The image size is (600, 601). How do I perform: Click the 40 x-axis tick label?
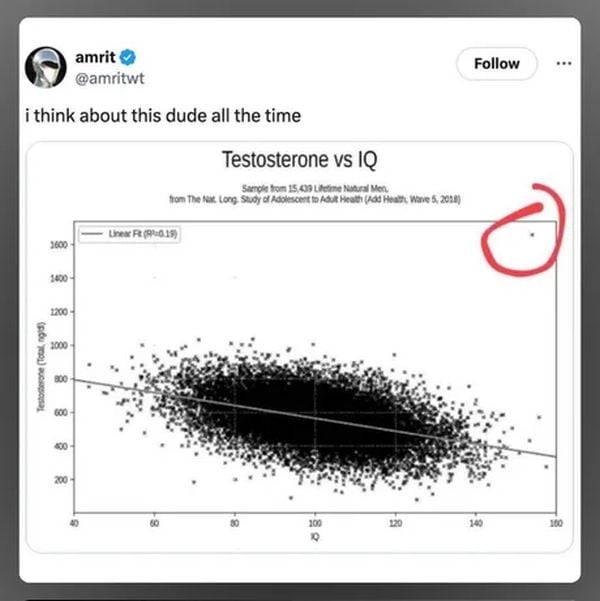pos(74,523)
